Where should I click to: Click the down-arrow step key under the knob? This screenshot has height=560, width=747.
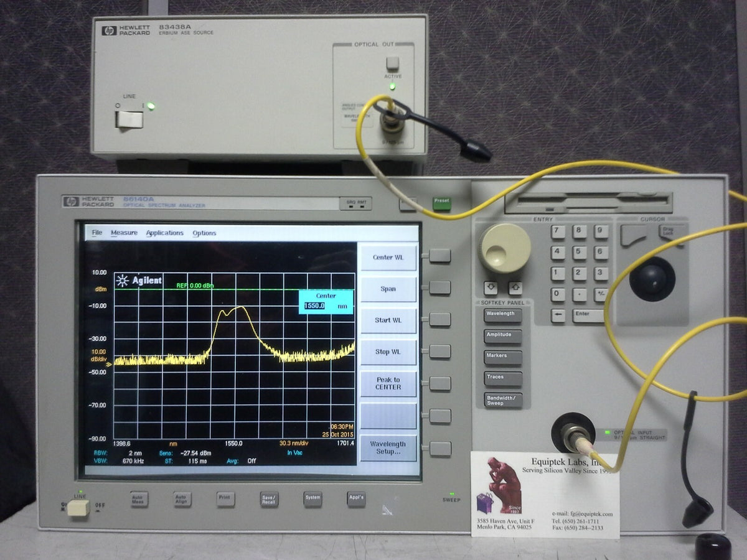pos(491,289)
